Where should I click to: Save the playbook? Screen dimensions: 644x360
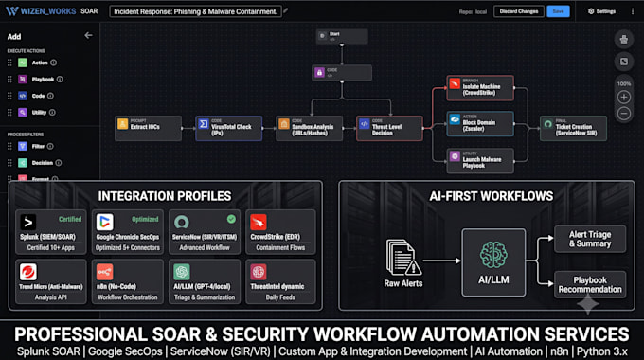[558, 11]
